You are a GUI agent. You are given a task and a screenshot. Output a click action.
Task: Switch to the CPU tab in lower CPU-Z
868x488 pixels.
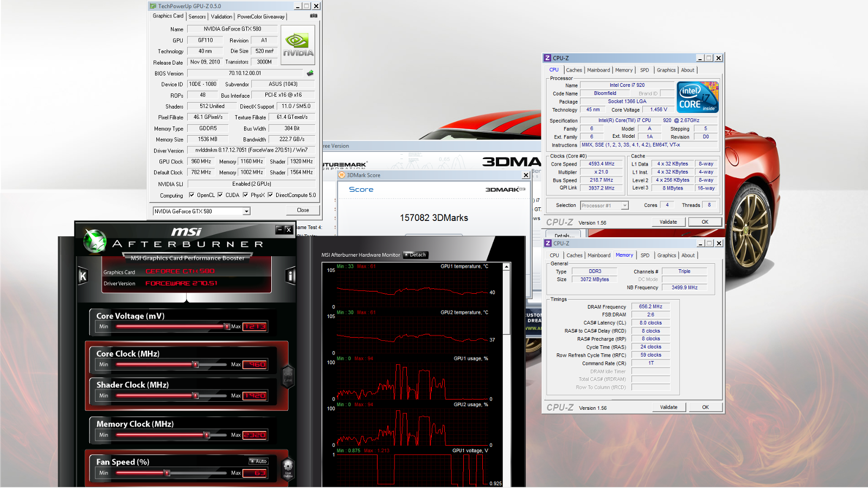(554, 255)
